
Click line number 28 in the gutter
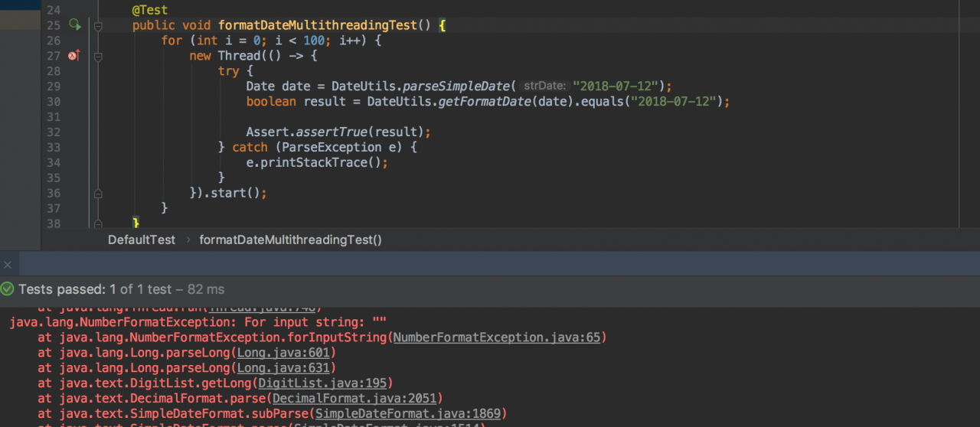coord(53,71)
